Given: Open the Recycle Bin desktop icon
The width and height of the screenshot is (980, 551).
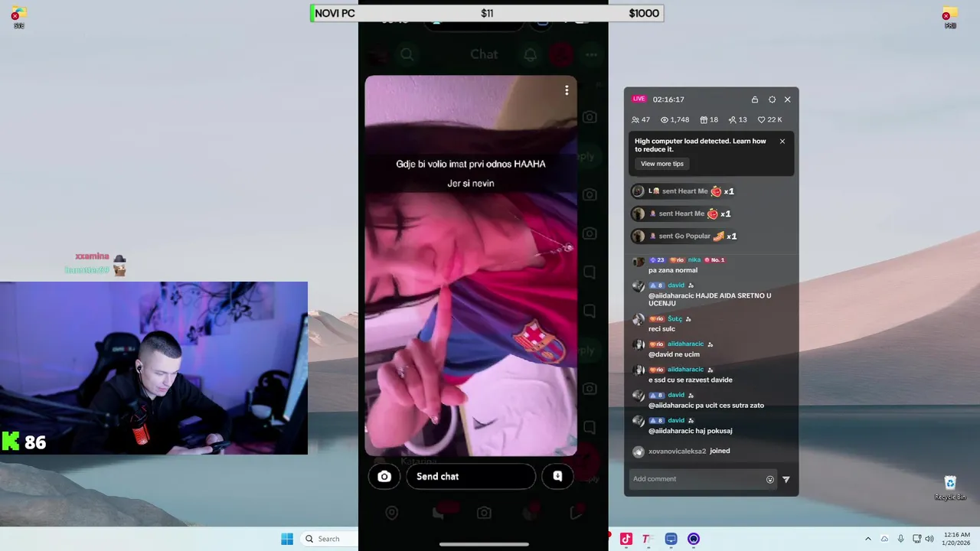Looking at the screenshot, I should point(950,487).
